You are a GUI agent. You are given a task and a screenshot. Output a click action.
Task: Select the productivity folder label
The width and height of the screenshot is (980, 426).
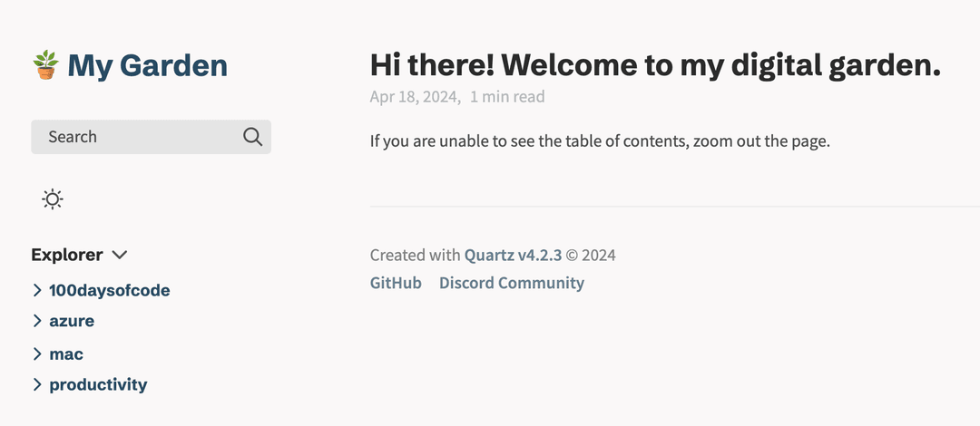point(98,384)
